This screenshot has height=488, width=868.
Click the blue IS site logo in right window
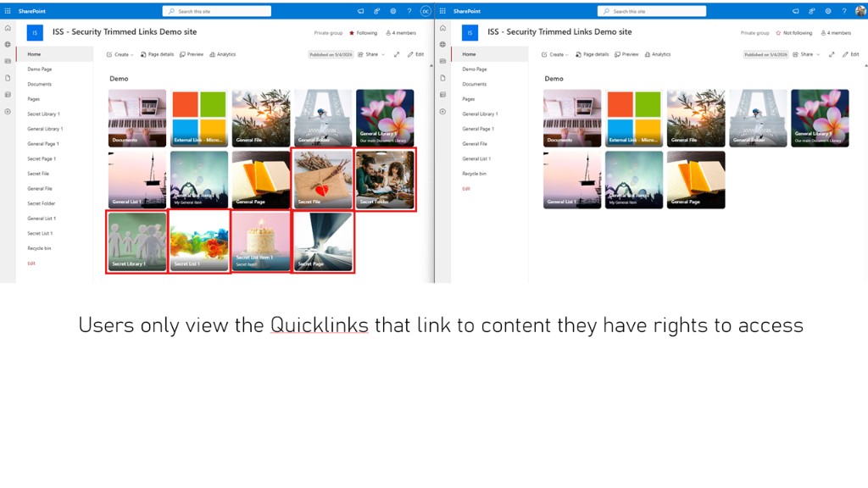(470, 33)
